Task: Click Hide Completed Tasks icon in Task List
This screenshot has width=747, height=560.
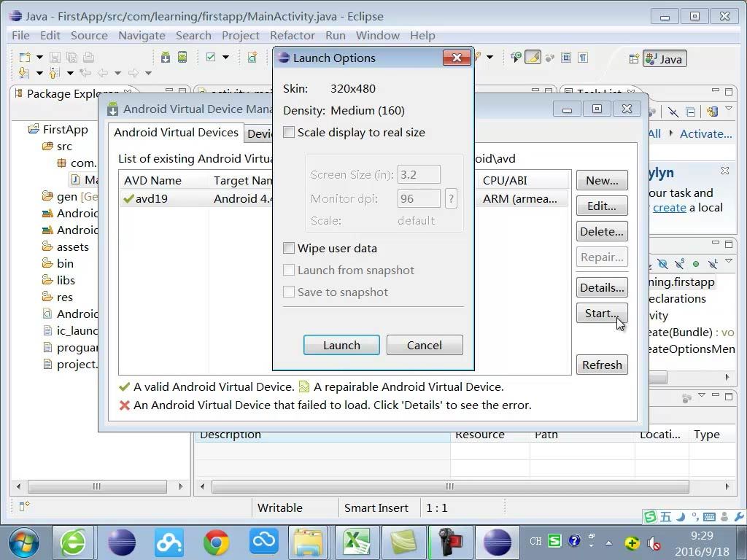Action: pyautogui.click(x=673, y=112)
